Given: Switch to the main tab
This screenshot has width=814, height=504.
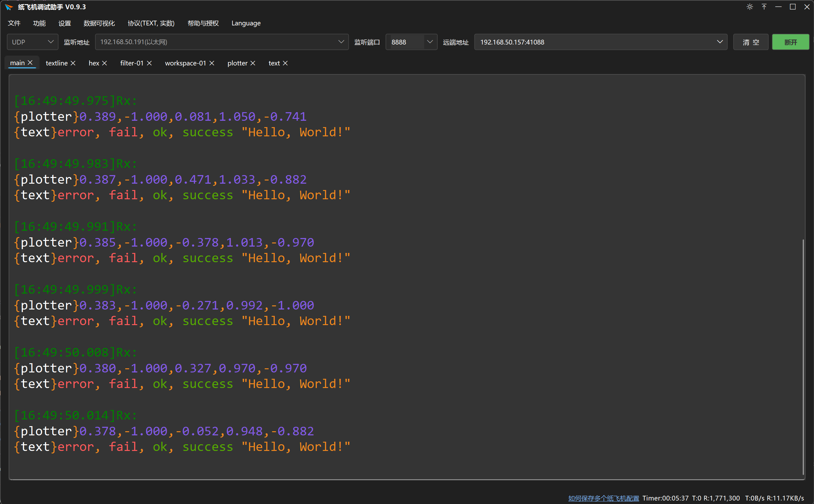Looking at the screenshot, I should click(x=17, y=63).
